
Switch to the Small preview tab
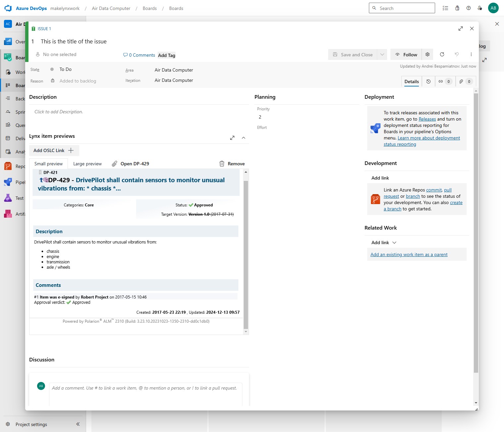pyautogui.click(x=48, y=164)
